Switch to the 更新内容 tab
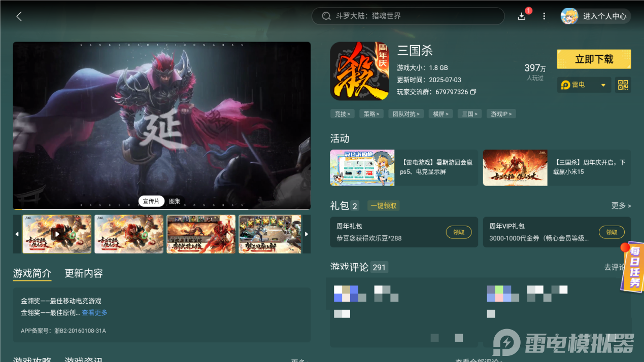The height and width of the screenshot is (362, 644). click(83, 273)
